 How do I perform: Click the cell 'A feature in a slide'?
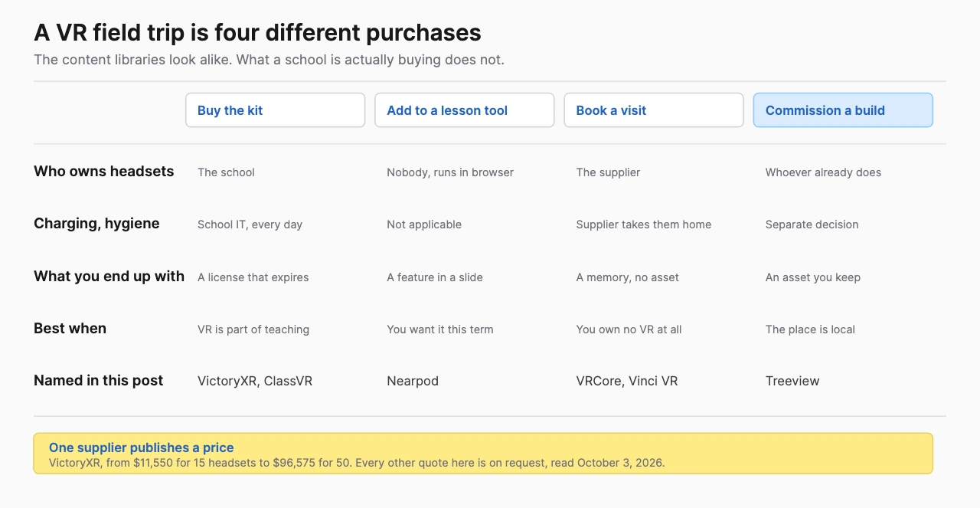(x=435, y=277)
